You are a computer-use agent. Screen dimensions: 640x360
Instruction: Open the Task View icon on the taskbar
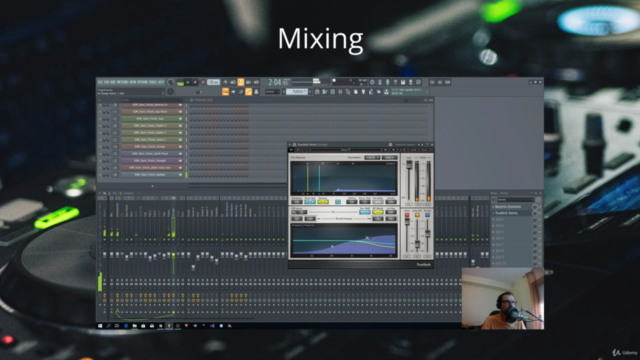[x=117, y=326]
